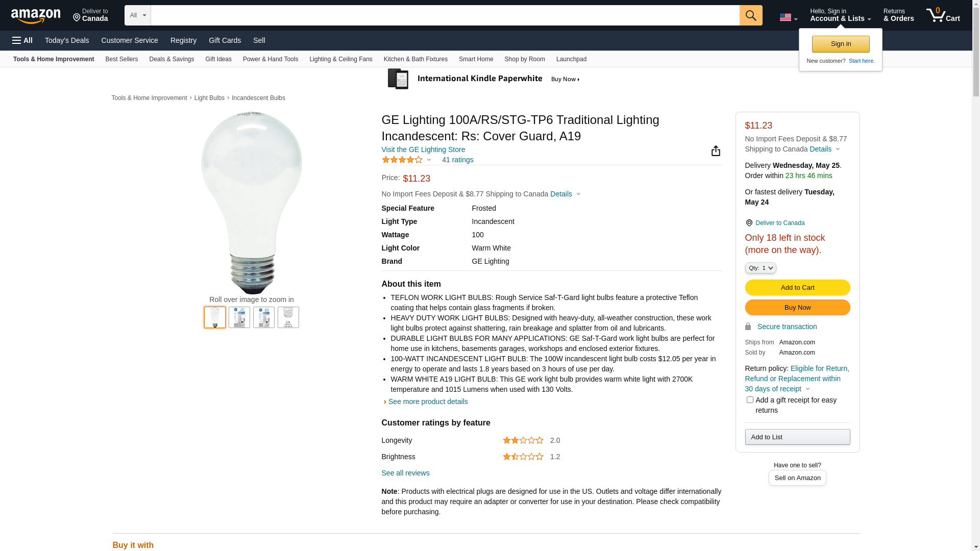Click the product star rating
Screen dimensions: 980x551
tap(402, 160)
